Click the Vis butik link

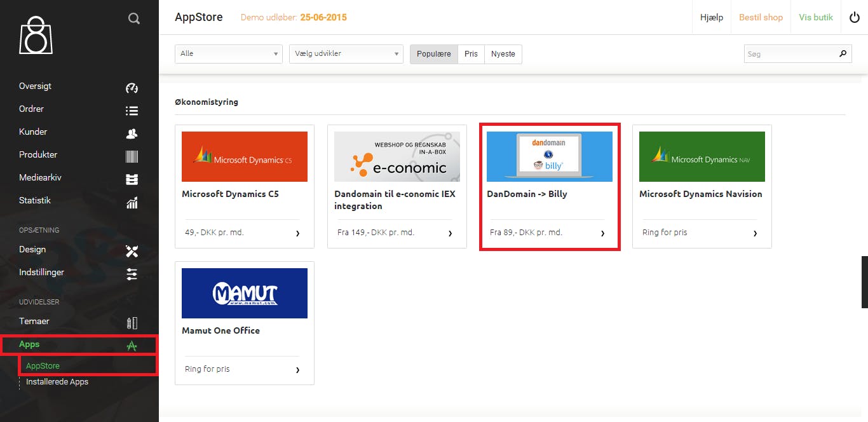(x=816, y=17)
